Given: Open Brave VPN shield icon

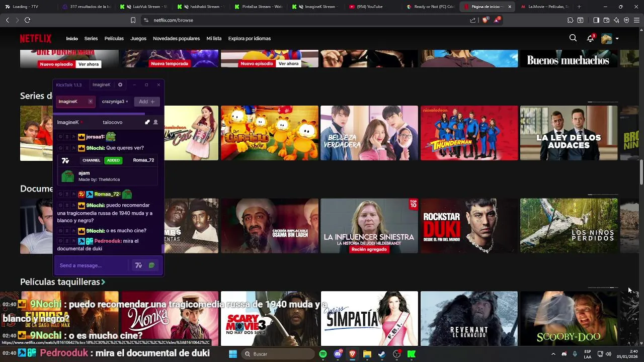Looking at the screenshot, I should click(626, 20).
